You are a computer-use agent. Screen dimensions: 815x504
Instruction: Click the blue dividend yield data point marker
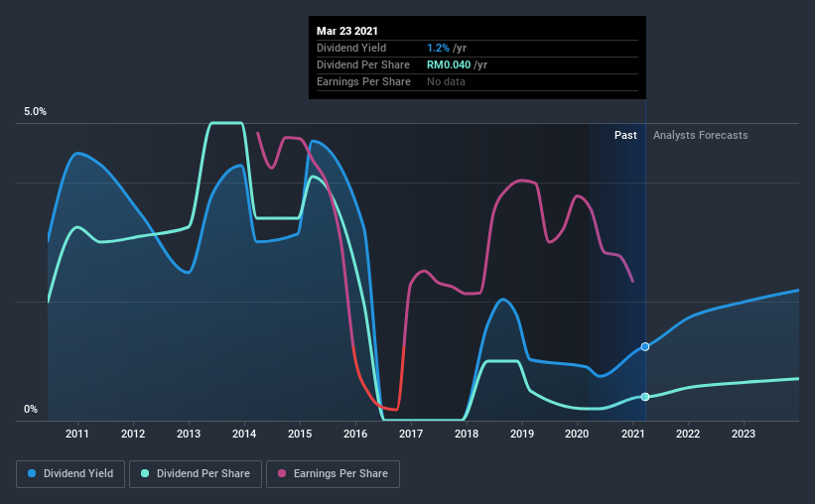(645, 346)
